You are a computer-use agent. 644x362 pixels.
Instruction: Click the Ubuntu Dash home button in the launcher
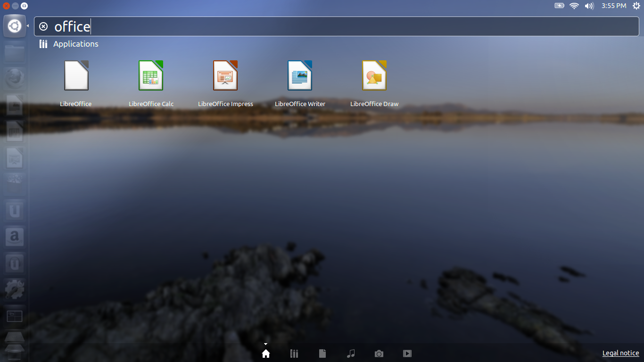tap(15, 26)
